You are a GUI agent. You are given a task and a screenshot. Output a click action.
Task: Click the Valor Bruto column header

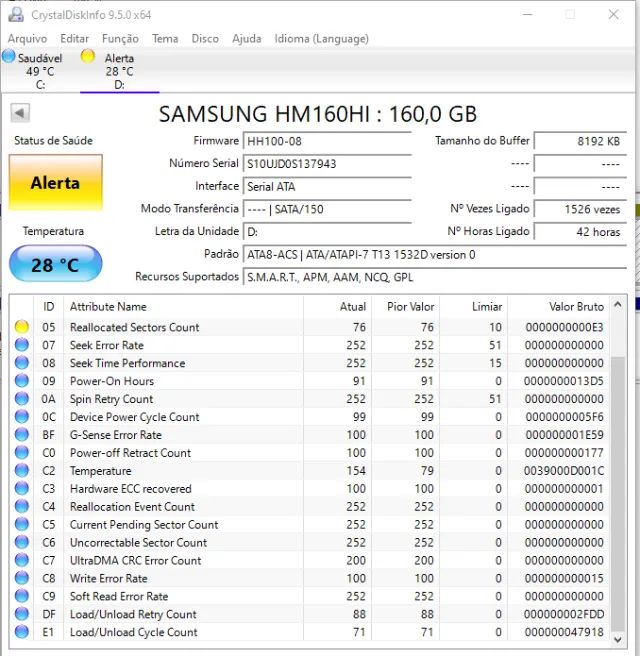pyautogui.click(x=558, y=307)
